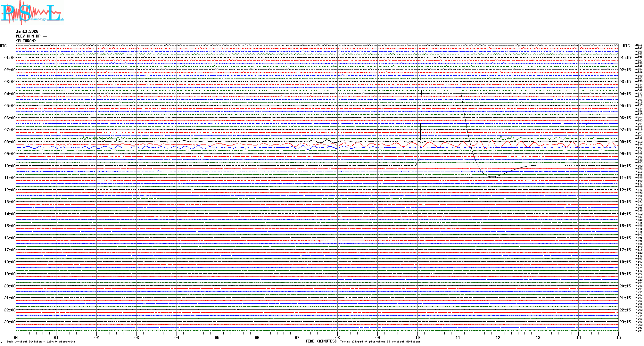Screen dimensions: 644x346
Task: Click the vertical division microvolts note
Action: point(41,342)
